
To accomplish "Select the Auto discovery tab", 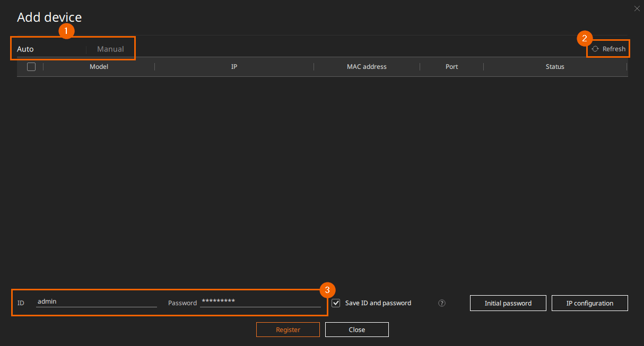I will (24, 48).
